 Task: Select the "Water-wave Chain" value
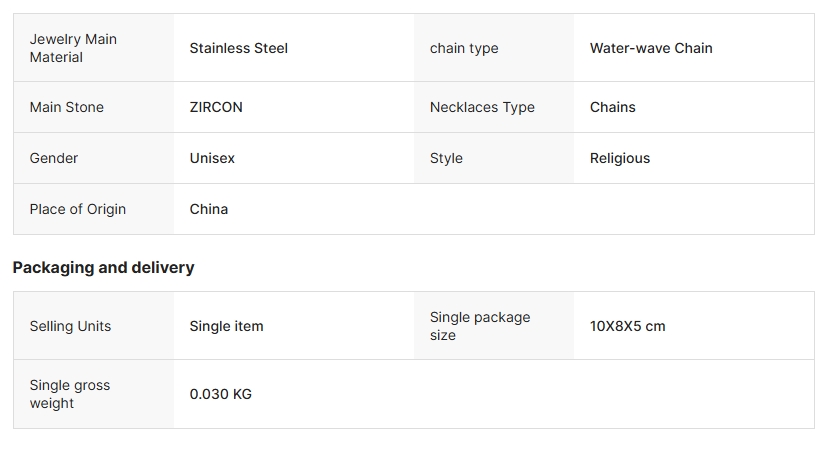651,48
